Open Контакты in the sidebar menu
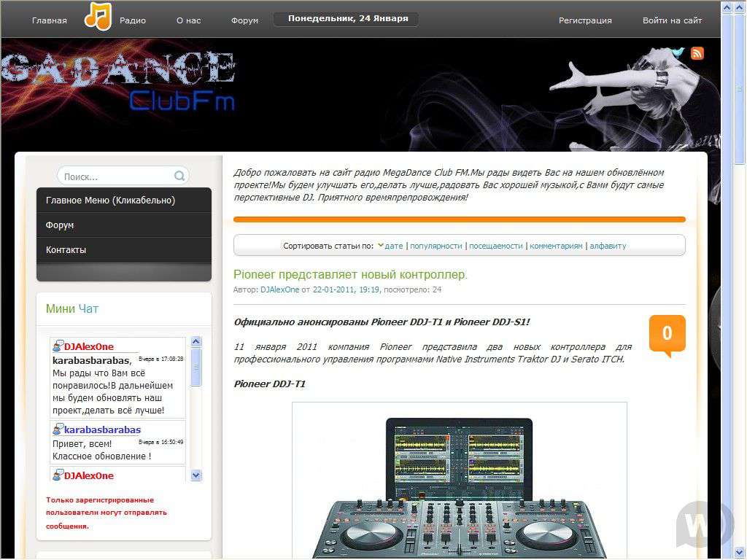The height and width of the screenshot is (560, 747). tap(124, 249)
